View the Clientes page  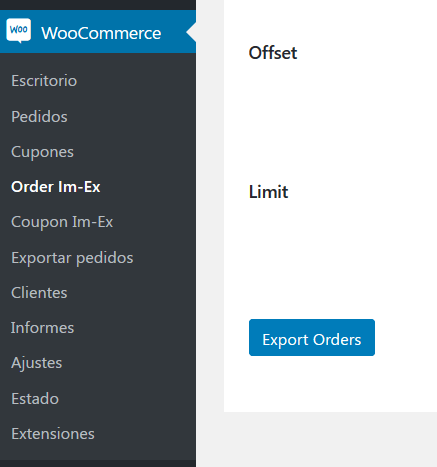pyautogui.click(x=39, y=293)
